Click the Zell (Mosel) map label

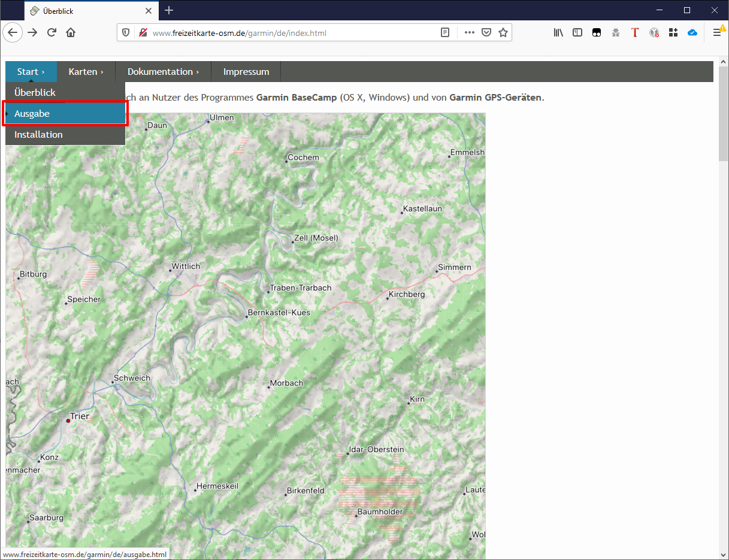316,238
